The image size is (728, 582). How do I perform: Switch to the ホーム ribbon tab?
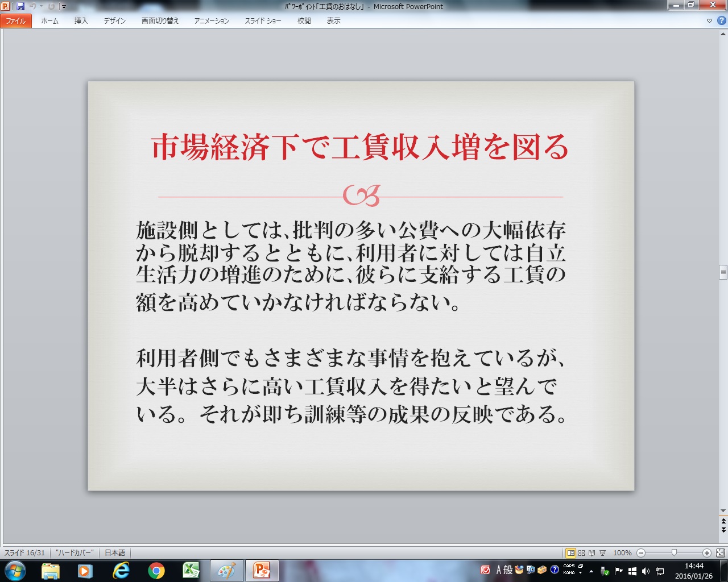tap(49, 20)
